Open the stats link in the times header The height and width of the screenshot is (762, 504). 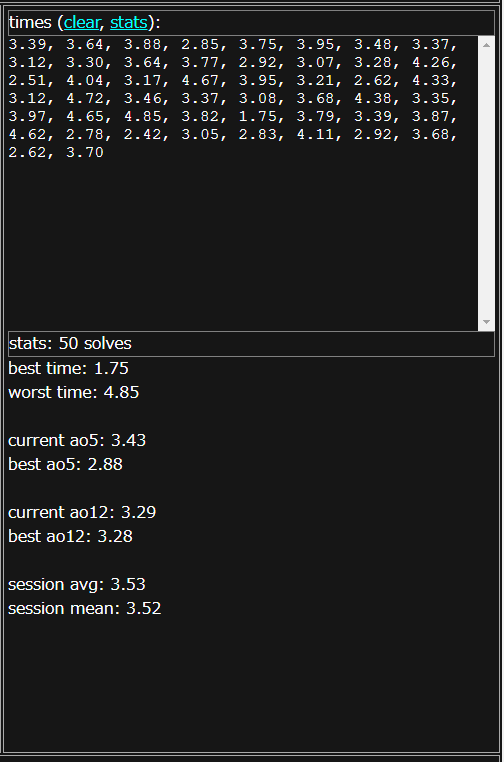point(129,22)
